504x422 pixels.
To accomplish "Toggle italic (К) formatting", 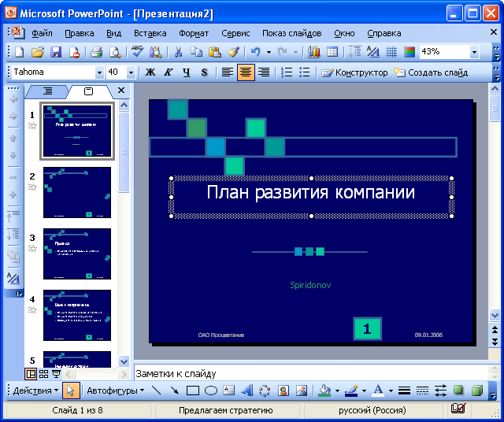I will pyautogui.click(x=168, y=72).
